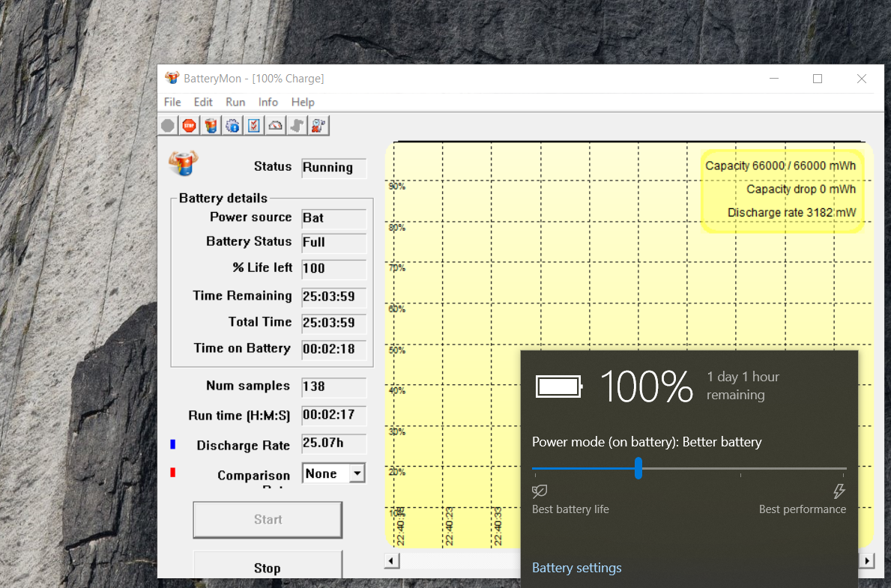Click the Capacity 66000 / 66000 mWh text
Screen dimensions: 891x588
point(780,166)
